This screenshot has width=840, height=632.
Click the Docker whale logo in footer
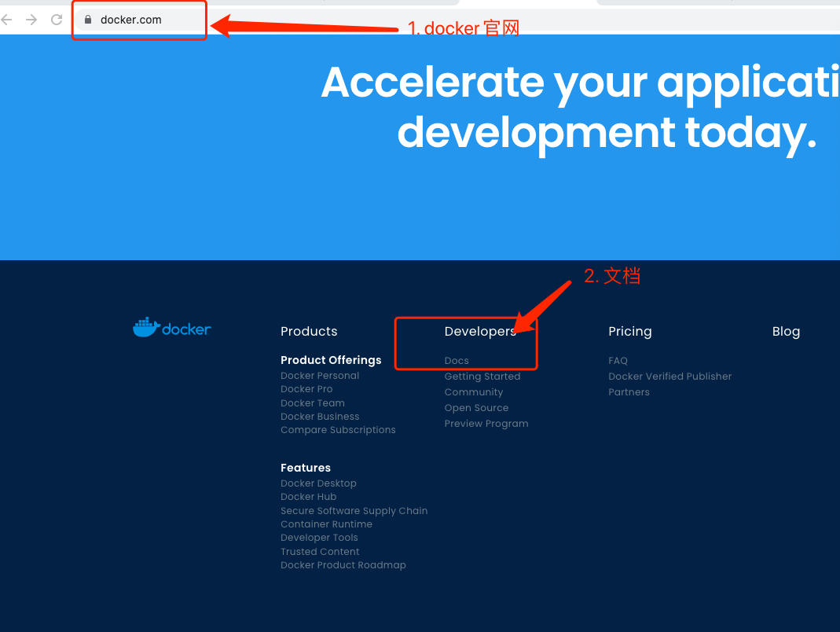(171, 327)
